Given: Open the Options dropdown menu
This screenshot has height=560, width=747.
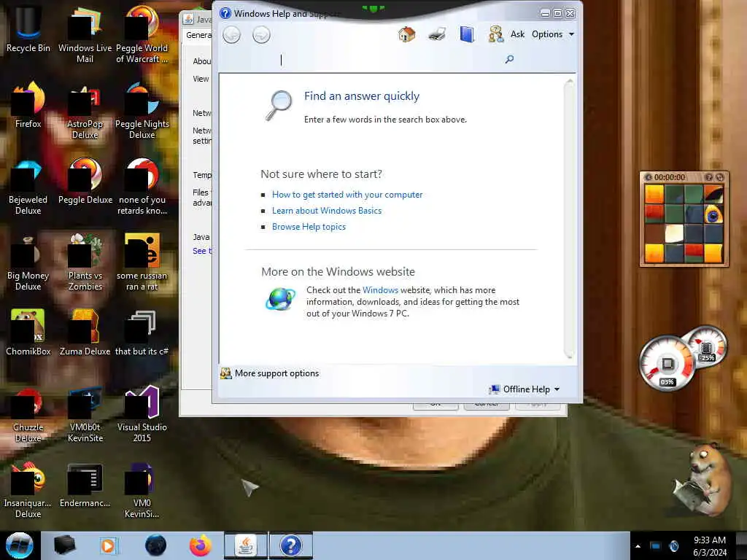Looking at the screenshot, I should click(x=553, y=34).
